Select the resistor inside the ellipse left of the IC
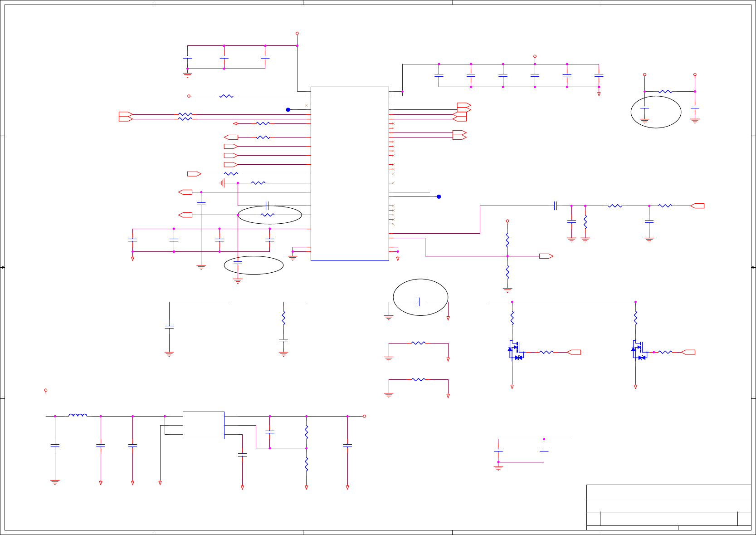This screenshot has height=535, width=756. [x=268, y=215]
